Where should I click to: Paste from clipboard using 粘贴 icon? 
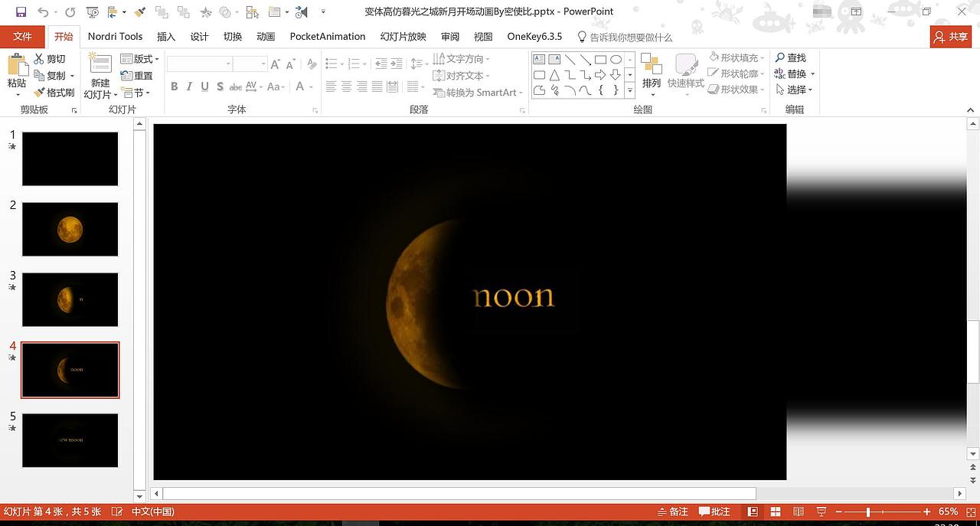click(17, 65)
